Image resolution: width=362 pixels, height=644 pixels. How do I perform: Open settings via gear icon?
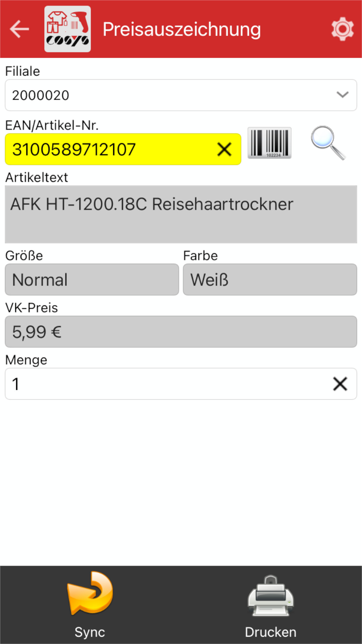(x=342, y=29)
